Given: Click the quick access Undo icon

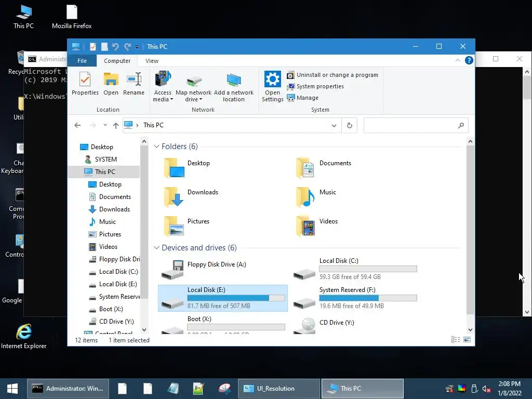Looking at the screenshot, I should [x=116, y=46].
